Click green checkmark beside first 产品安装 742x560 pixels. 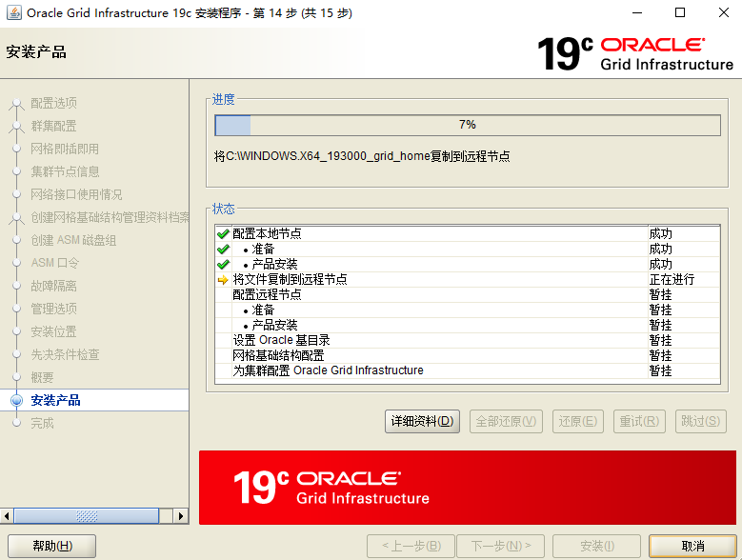(x=223, y=264)
